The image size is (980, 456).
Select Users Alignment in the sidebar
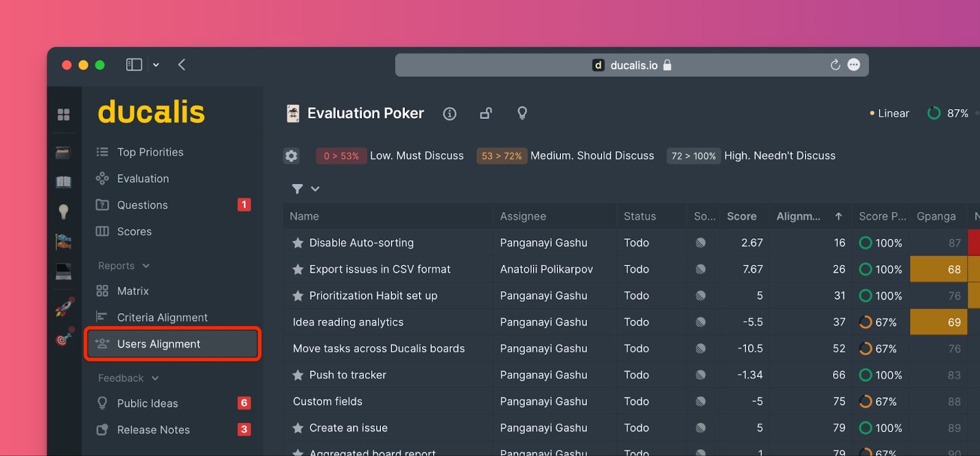[x=173, y=344]
